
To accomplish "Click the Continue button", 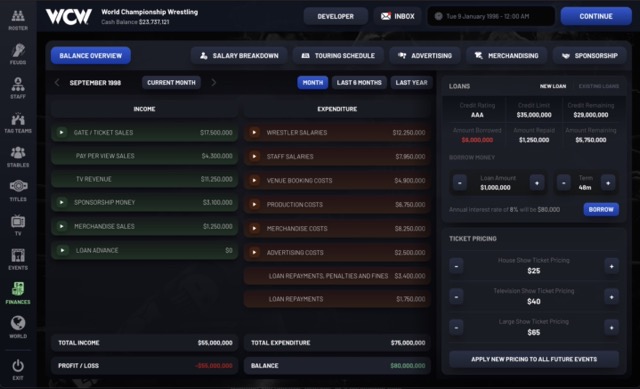I will click(x=596, y=16).
